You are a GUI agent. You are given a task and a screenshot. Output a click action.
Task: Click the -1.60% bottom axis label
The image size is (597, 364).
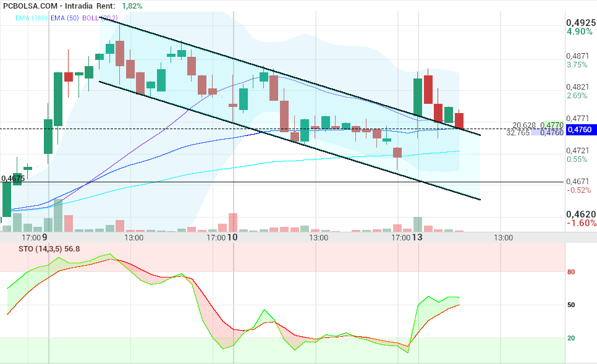point(582,223)
